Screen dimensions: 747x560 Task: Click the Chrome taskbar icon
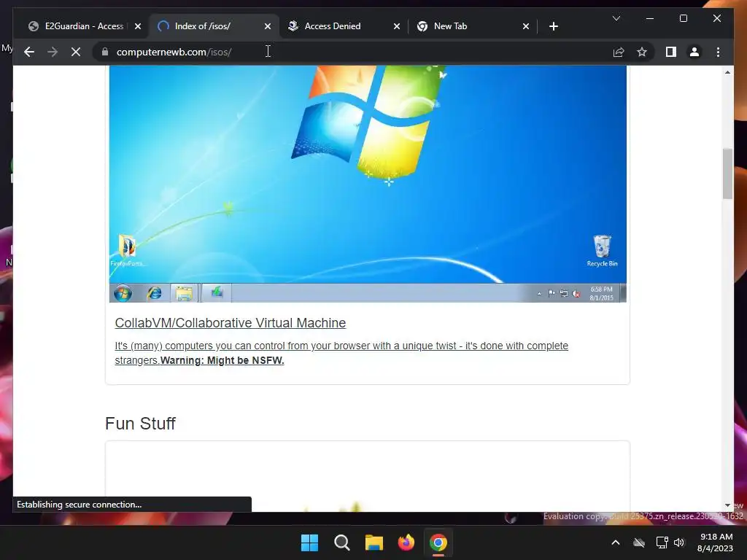[x=438, y=542]
